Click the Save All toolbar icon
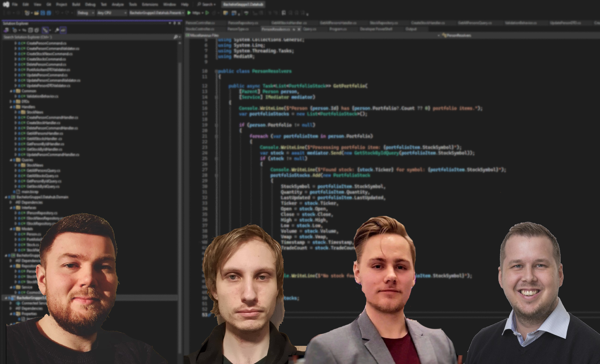The height and width of the screenshot is (364, 600). pyautogui.click(x=49, y=13)
